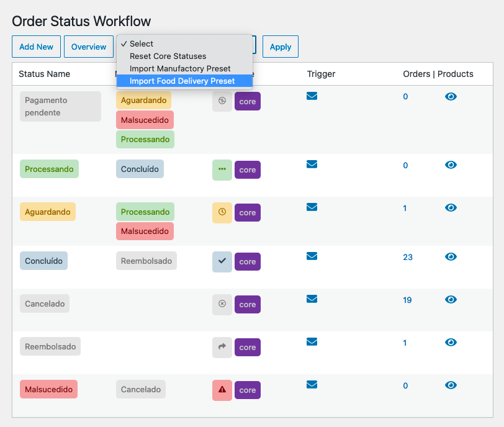Open Cancelado status in Status Name column
The width and height of the screenshot is (504, 427).
click(45, 303)
